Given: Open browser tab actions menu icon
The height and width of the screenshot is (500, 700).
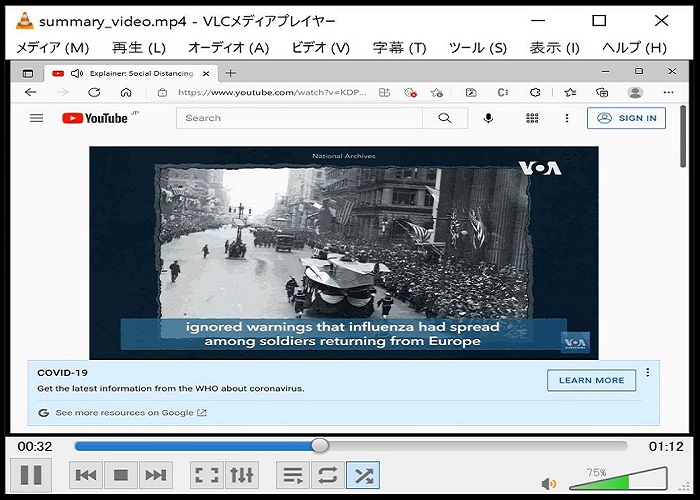Looking at the screenshot, I should coord(28,73).
